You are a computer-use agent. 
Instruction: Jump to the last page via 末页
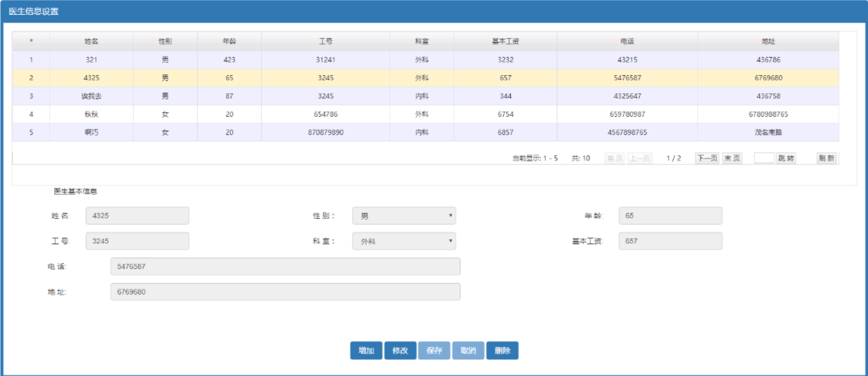click(x=732, y=157)
